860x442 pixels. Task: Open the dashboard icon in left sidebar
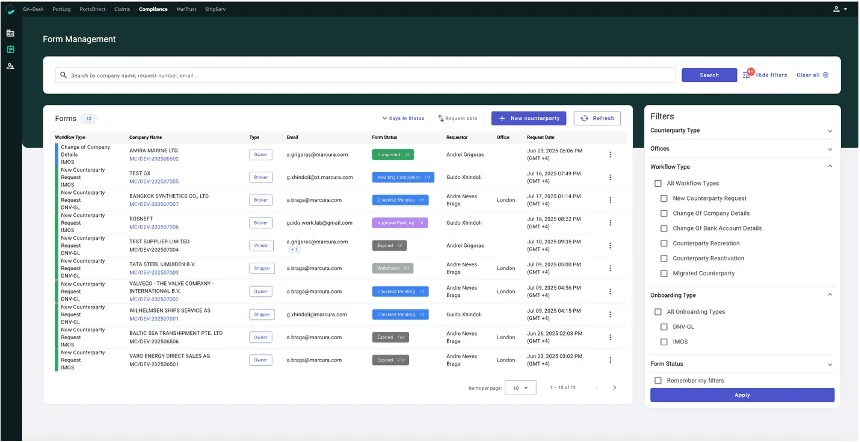pyautogui.click(x=10, y=33)
